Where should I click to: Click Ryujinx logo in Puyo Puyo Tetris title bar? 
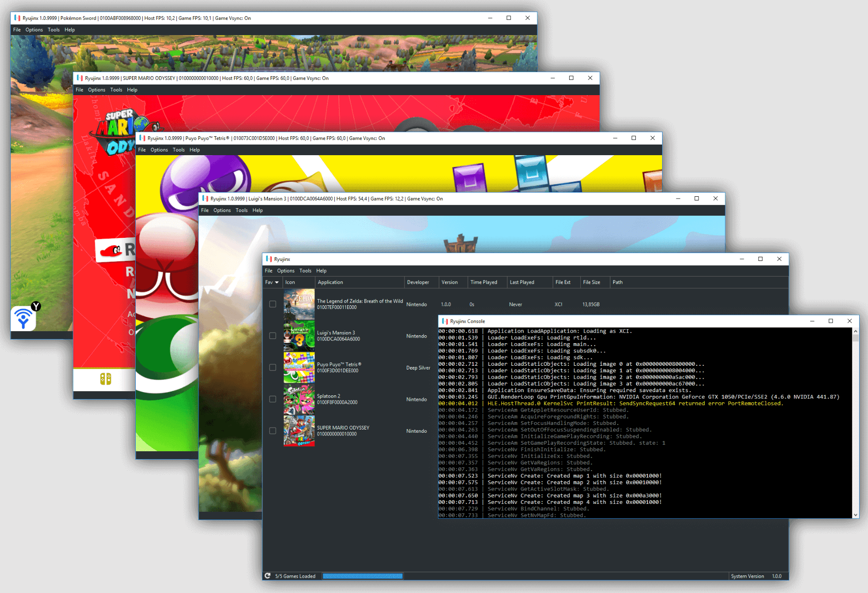143,138
